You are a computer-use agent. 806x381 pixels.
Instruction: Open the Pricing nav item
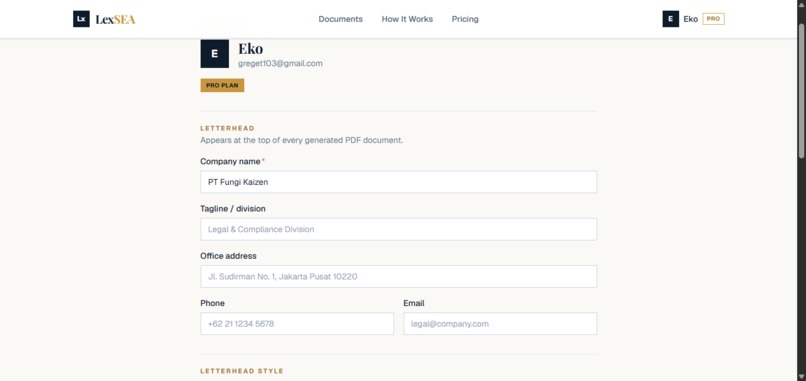point(465,19)
